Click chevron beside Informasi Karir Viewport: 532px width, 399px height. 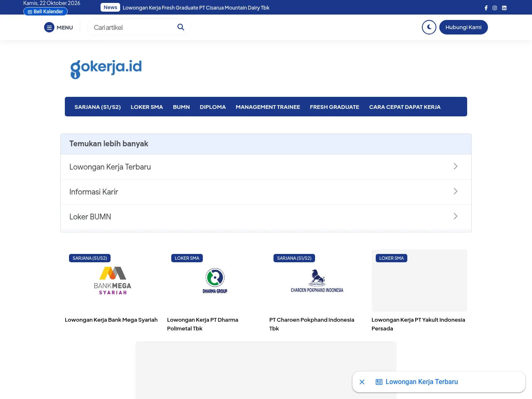point(456,191)
